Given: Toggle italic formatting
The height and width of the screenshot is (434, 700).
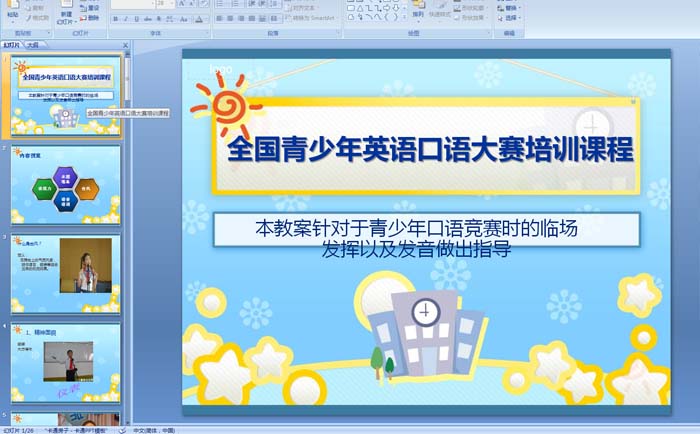Looking at the screenshot, I should pyautogui.click(x=126, y=19).
